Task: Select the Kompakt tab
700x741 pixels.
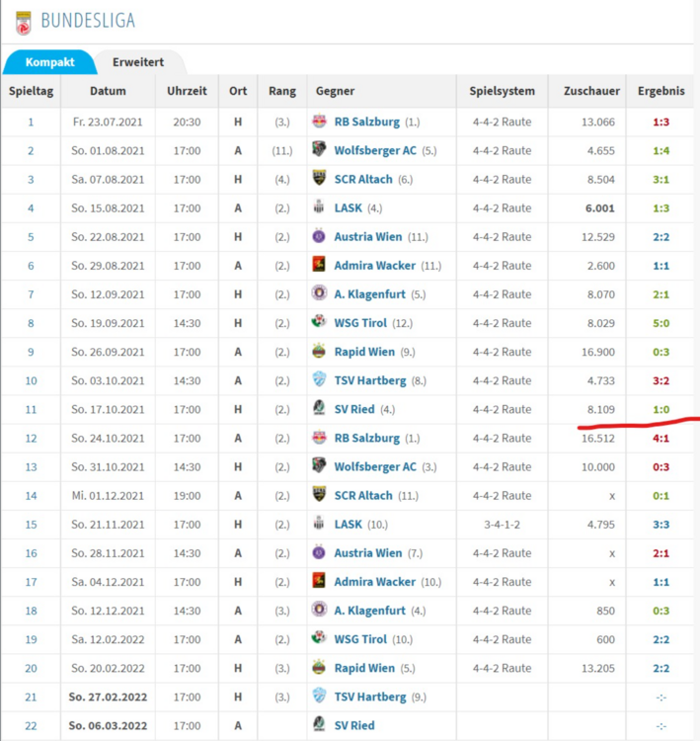Action: click(49, 62)
